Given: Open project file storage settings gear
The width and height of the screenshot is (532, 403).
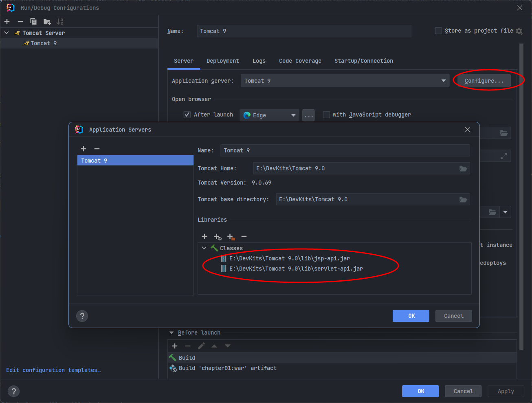Looking at the screenshot, I should (x=519, y=31).
